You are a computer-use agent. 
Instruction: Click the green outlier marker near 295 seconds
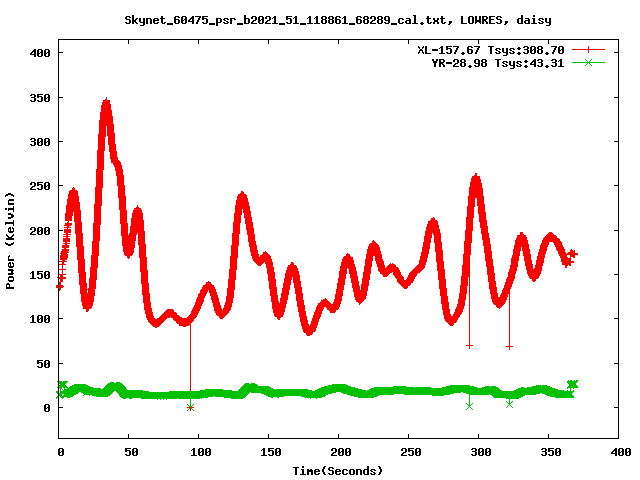pyautogui.click(x=469, y=406)
